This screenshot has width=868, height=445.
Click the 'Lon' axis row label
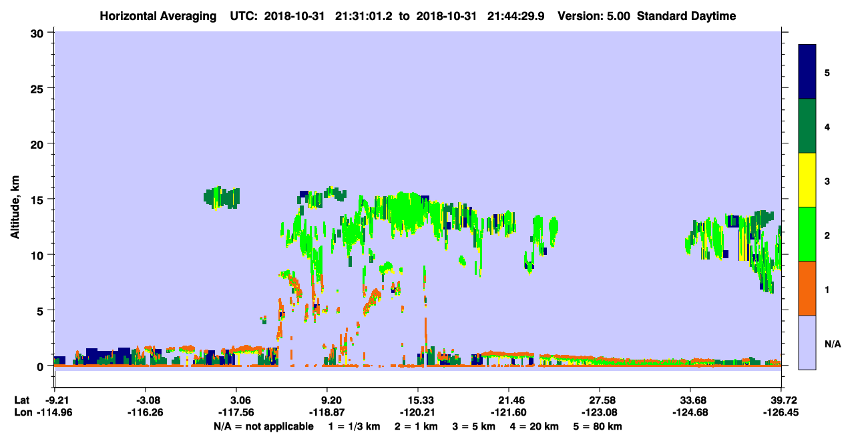pos(22,412)
